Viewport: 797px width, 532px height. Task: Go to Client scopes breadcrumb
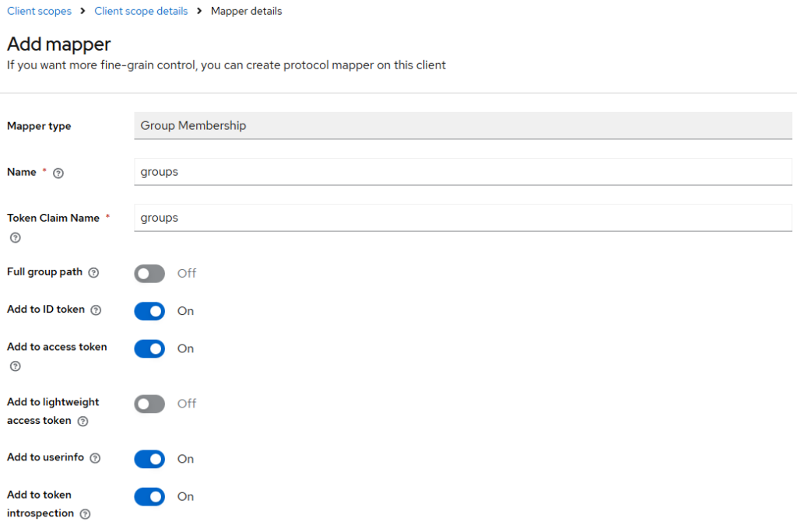[x=39, y=12]
